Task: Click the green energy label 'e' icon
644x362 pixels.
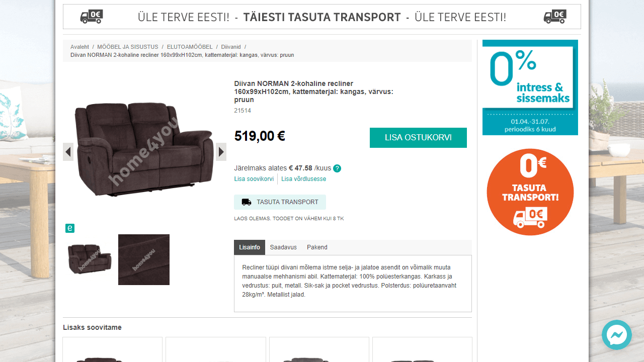Action: 70,228
